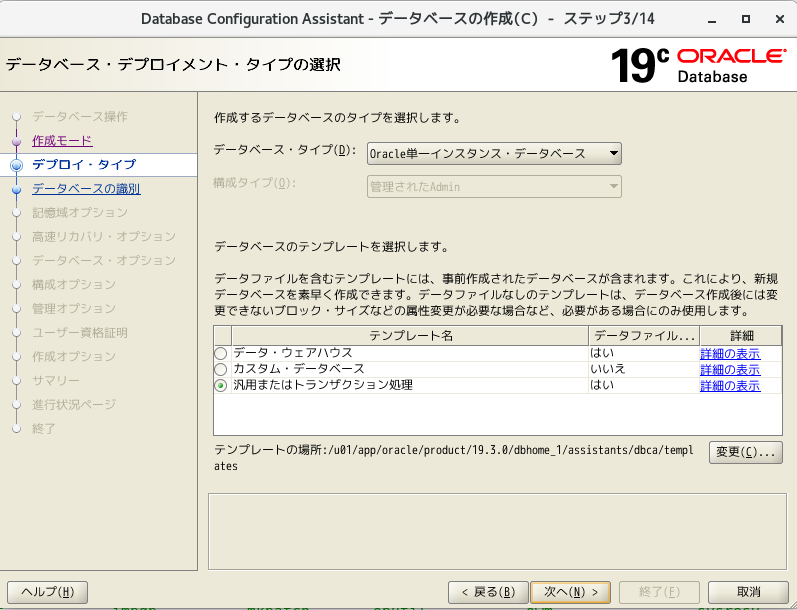This screenshot has width=797, height=610.
Task: Click the 戻る(B) back button
Action: [488, 592]
